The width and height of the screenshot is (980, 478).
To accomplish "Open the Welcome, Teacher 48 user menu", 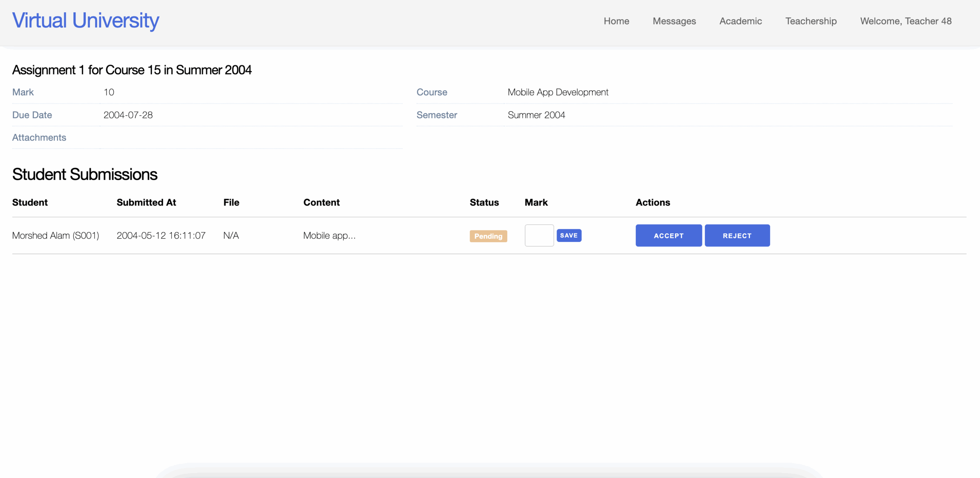I will click(906, 21).
